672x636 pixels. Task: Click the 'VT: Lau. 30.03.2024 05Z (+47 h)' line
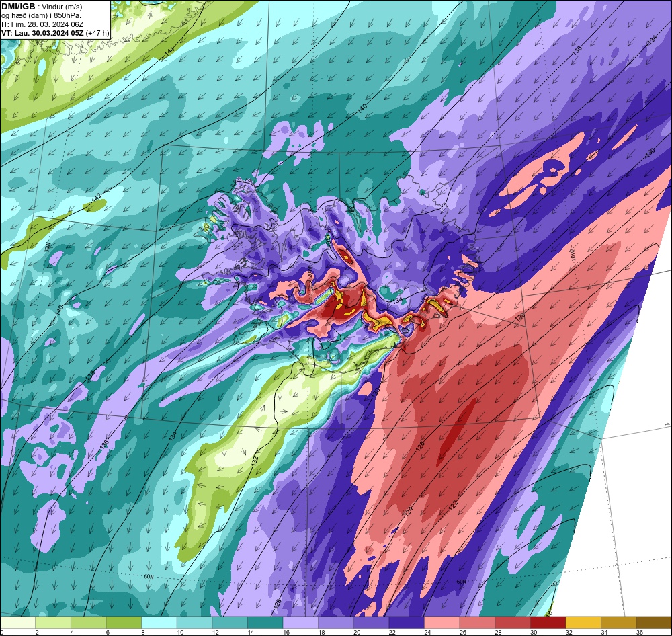pyautogui.click(x=55, y=33)
